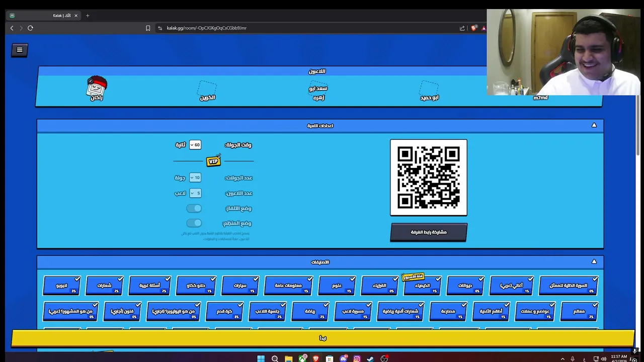
Task: Open Brave shields icon
Action: pyautogui.click(x=473, y=28)
